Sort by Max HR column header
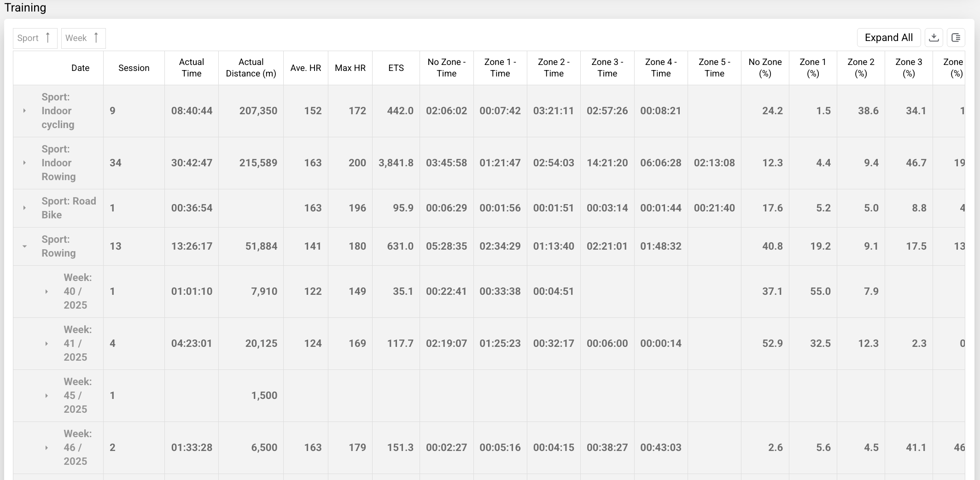The width and height of the screenshot is (980, 480). coord(350,68)
